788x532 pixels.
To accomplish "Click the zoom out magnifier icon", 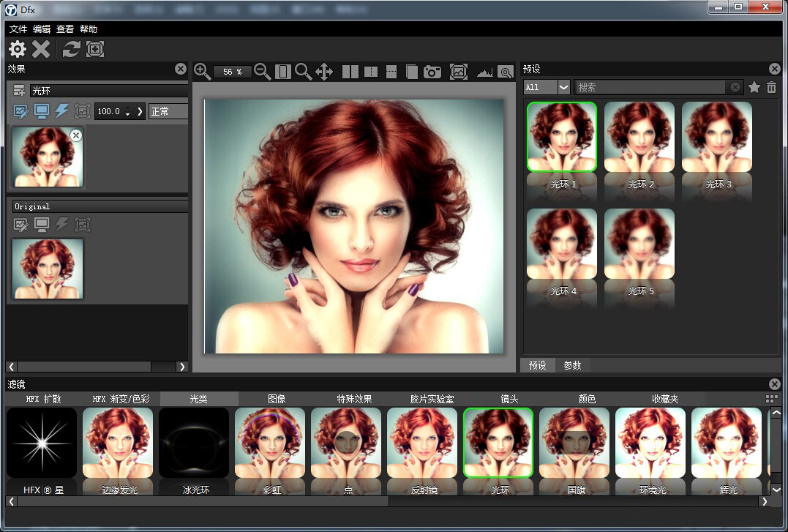I will point(262,71).
